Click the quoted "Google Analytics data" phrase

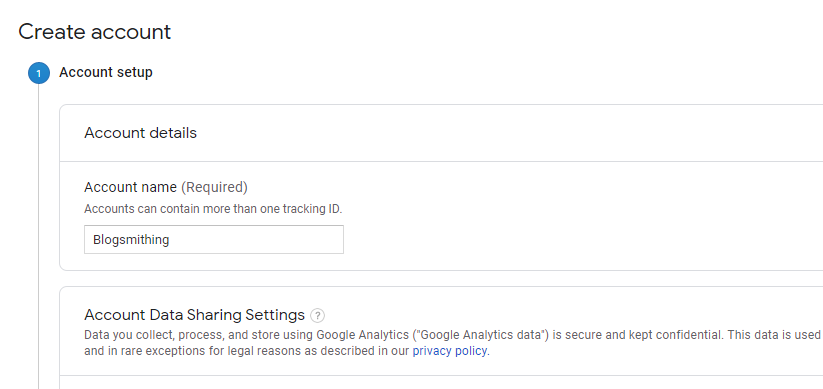click(481, 335)
